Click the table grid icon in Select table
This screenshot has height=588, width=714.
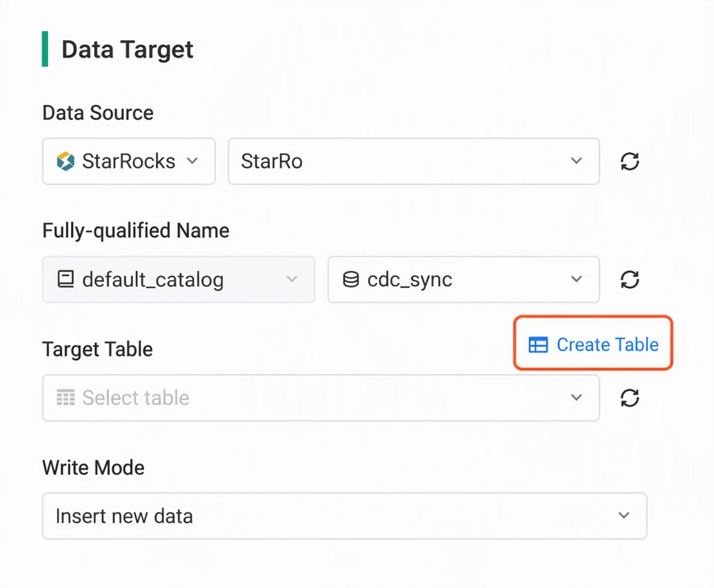[x=66, y=397]
